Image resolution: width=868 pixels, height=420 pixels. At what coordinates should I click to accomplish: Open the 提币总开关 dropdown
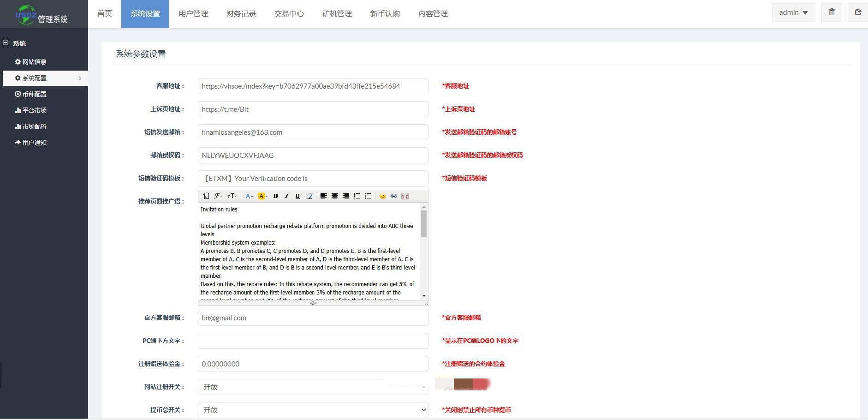313,410
